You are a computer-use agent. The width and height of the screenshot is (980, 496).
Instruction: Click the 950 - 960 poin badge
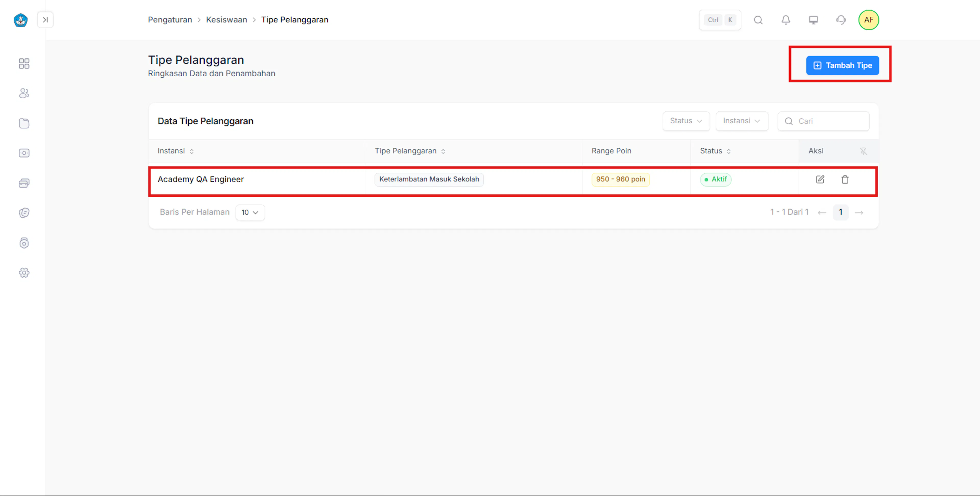(x=620, y=179)
